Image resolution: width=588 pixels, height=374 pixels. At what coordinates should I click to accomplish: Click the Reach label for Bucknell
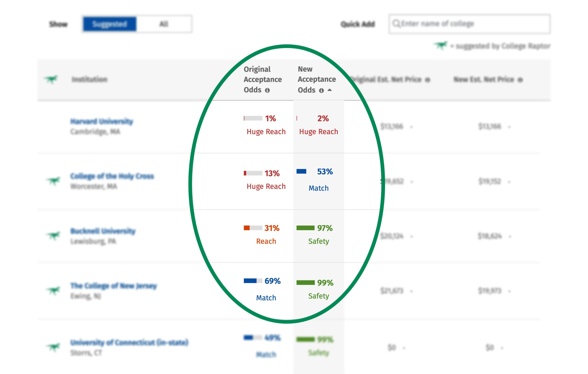266,241
